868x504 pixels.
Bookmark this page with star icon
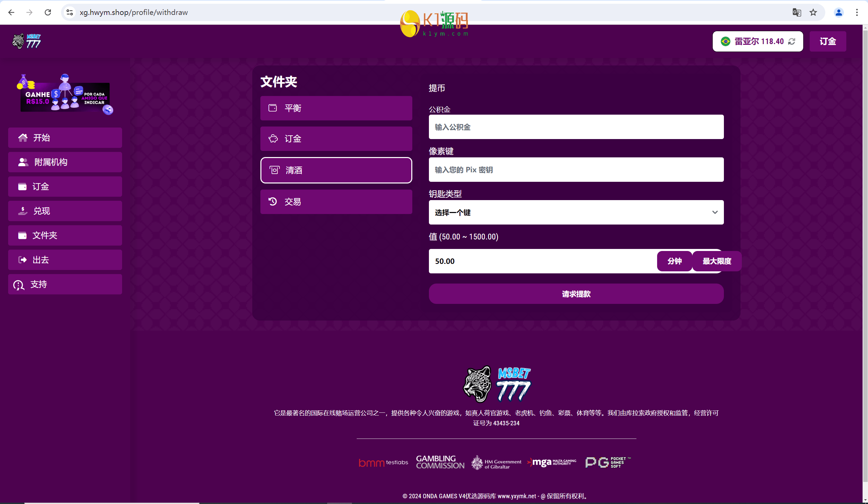[813, 13]
